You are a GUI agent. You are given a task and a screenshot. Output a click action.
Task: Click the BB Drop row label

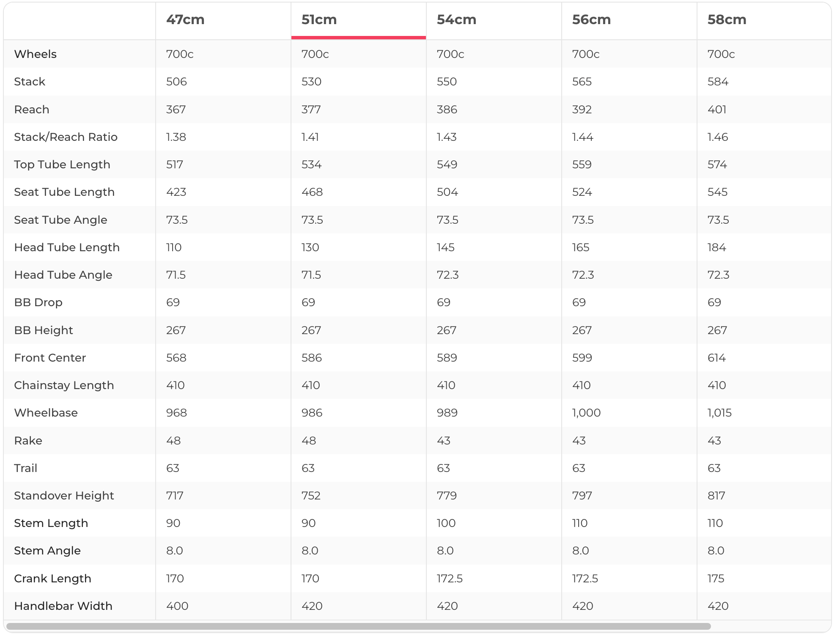(38, 302)
